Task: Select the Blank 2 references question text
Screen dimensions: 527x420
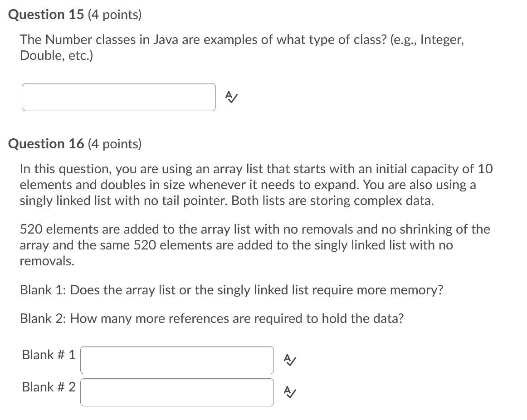Action: point(212,318)
